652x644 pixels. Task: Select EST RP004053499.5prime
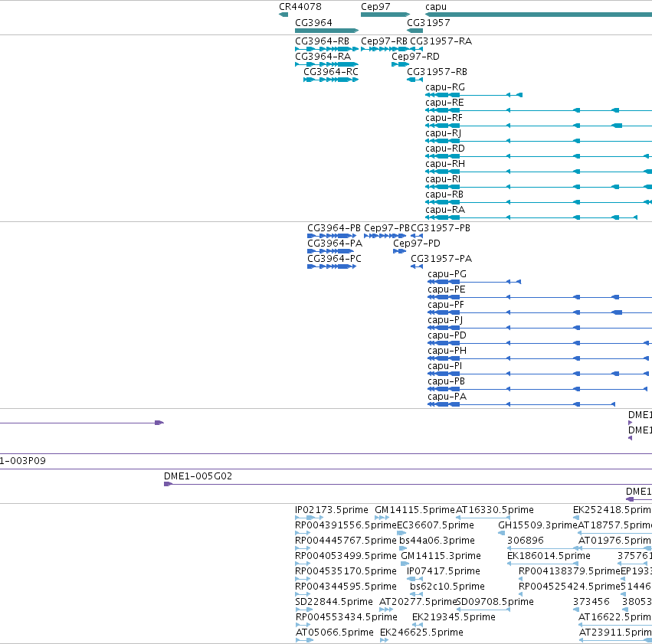[346, 557]
